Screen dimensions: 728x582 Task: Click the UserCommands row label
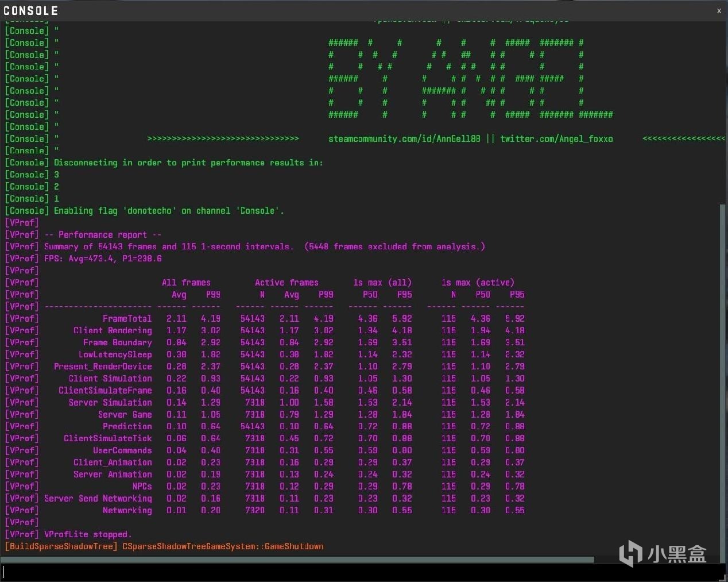click(x=123, y=450)
